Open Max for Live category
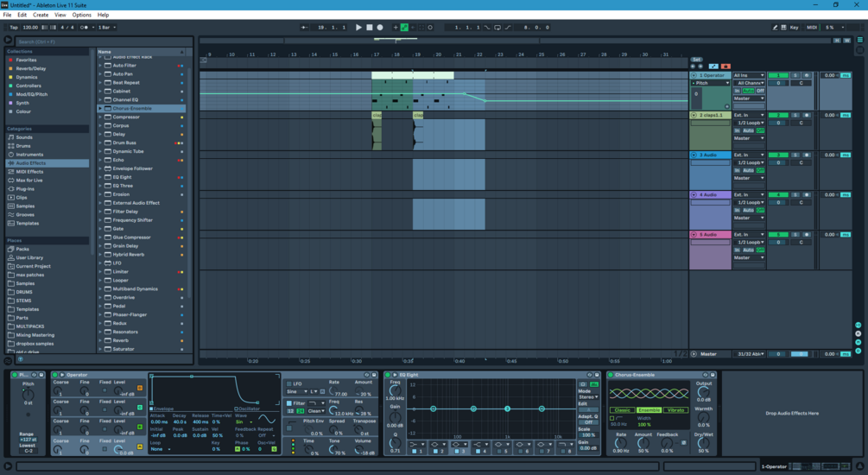Screen dimensions: 868x475 pyautogui.click(x=29, y=180)
